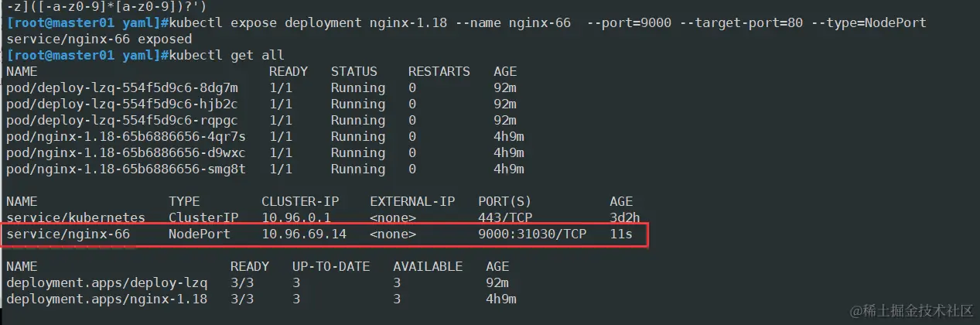
Task: Select pod/deploy-lzq-554f5d9c6-hjb2c row name
Action: (x=122, y=104)
